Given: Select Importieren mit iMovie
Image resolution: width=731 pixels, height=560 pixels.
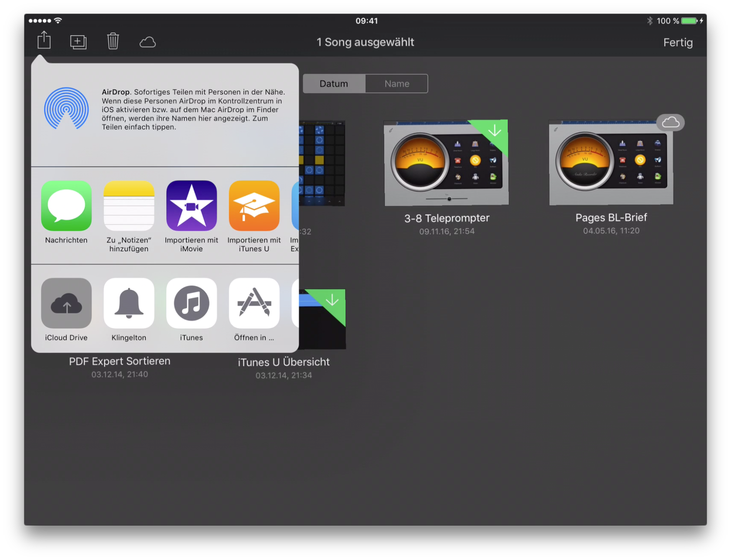Looking at the screenshot, I should click(191, 206).
